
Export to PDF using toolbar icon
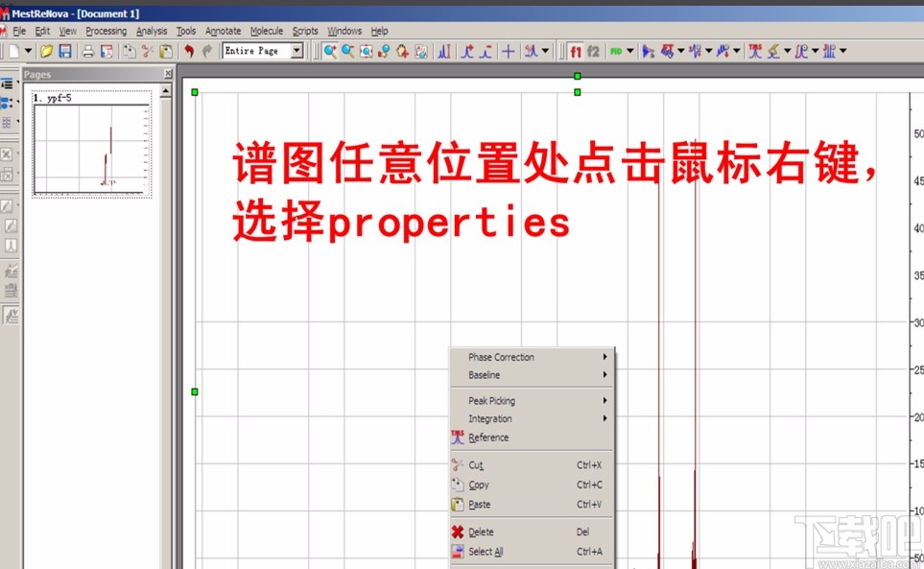coord(107,51)
